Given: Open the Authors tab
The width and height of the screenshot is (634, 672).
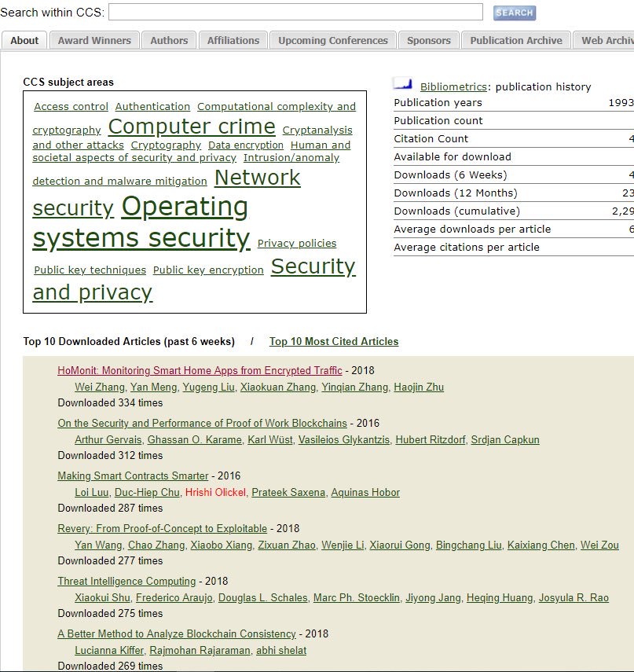Looking at the screenshot, I should [169, 40].
